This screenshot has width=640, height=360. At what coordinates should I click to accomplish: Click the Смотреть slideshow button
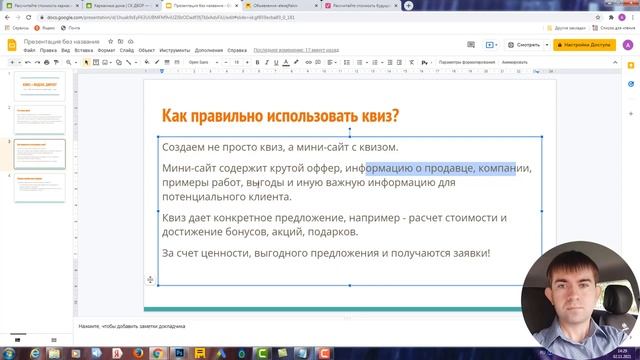pos(524,45)
